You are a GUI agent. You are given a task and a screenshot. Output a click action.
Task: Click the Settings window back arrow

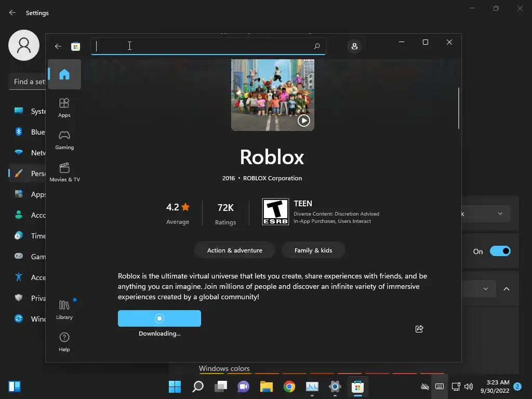pos(12,12)
